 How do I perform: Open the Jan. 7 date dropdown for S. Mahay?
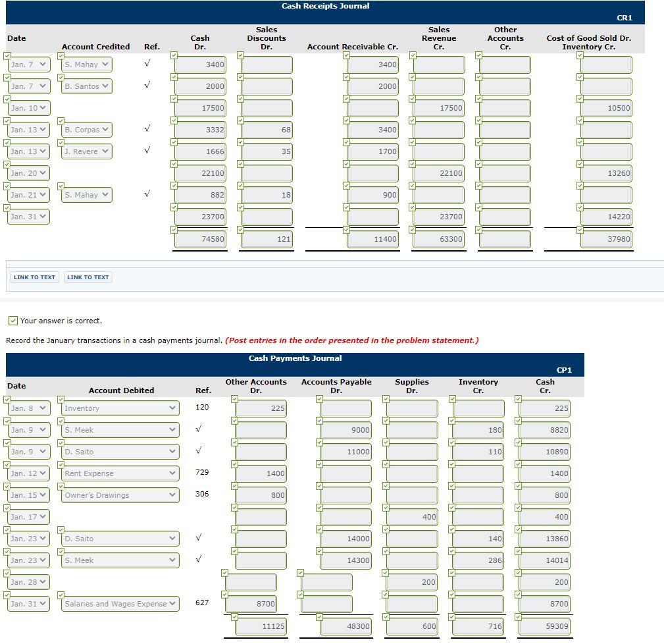tap(28, 65)
